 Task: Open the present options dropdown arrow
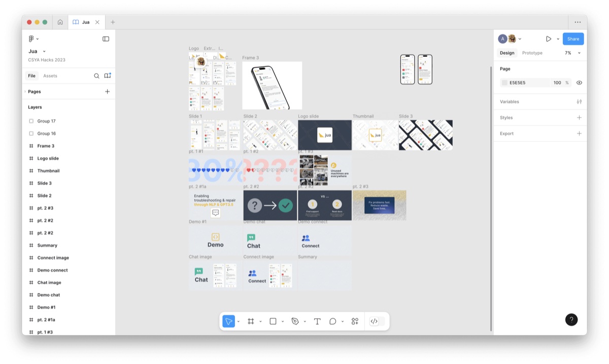pos(558,39)
